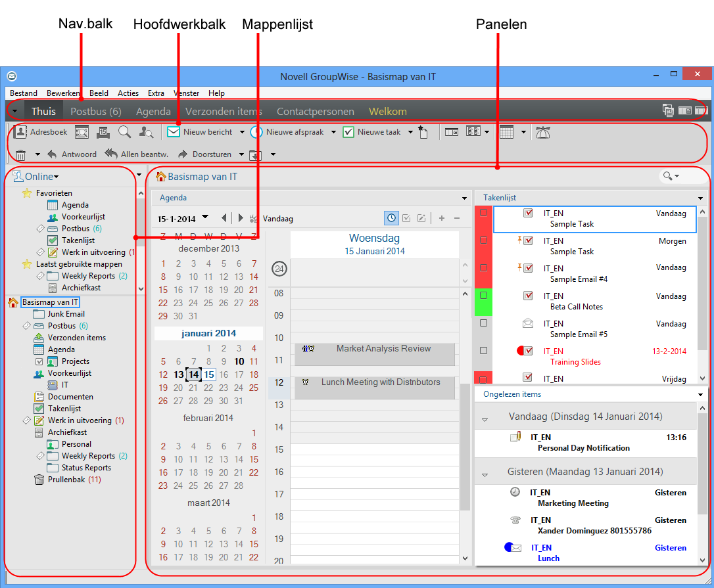This screenshot has width=714, height=588.
Task: Go to next day with right arrow
Action: pos(241,218)
